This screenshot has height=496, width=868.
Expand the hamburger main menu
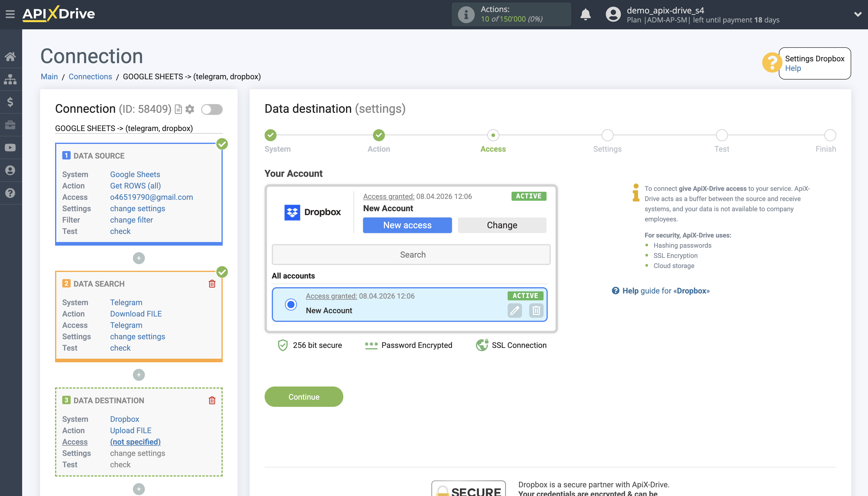point(10,14)
